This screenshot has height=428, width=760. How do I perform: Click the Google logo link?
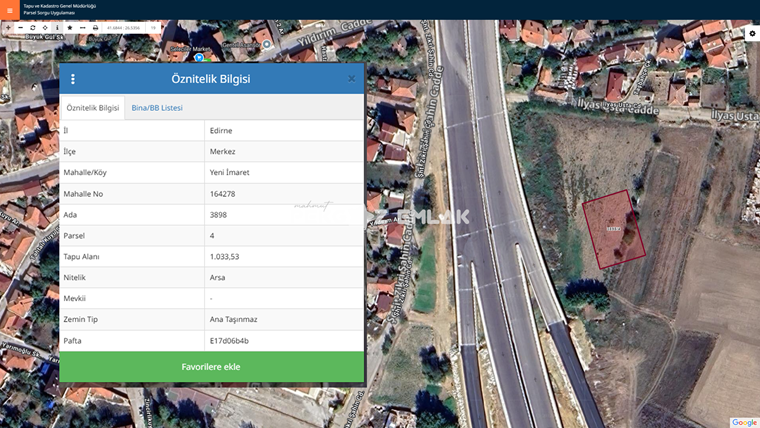[x=744, y=423]
